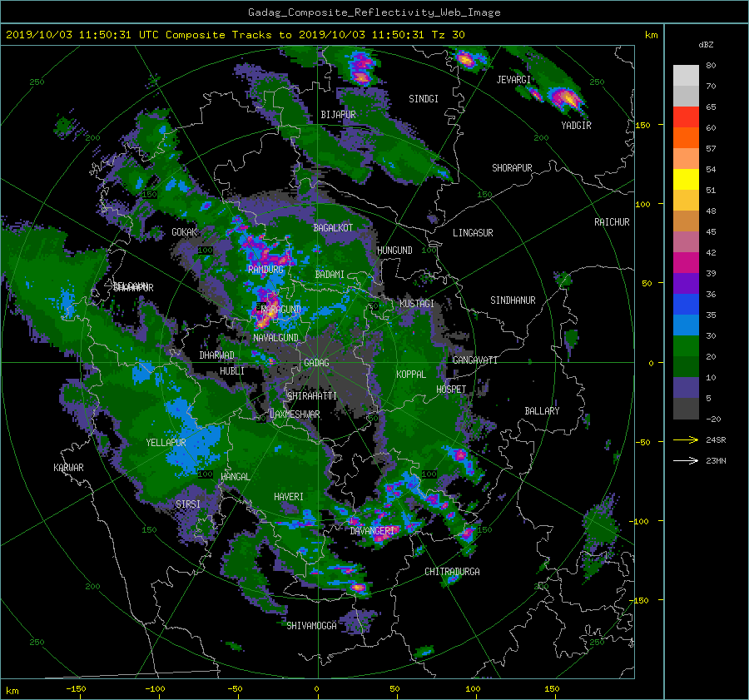Viewport: 749px width, 700px height.
Task: Click the SHORAPUR label
Action: tap(512, 168)
